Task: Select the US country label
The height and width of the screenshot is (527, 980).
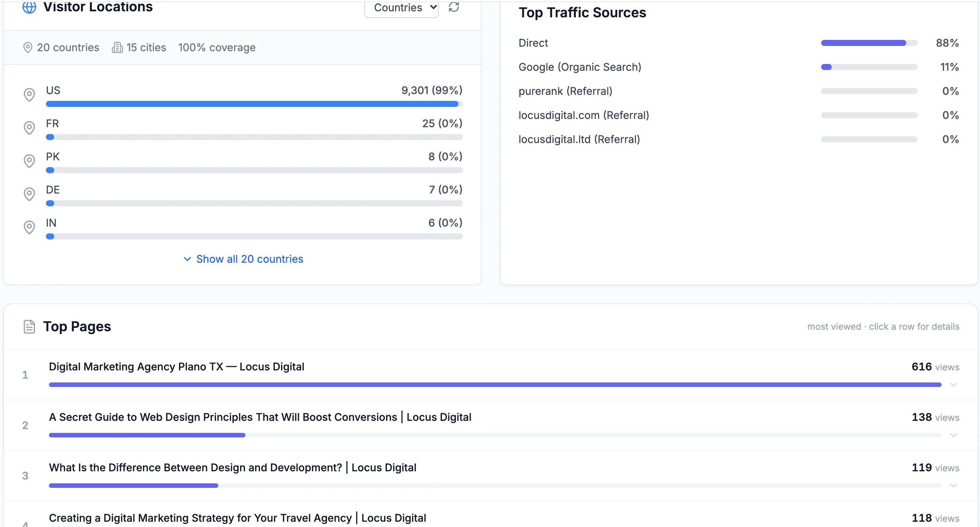Action: pos(53,91)
